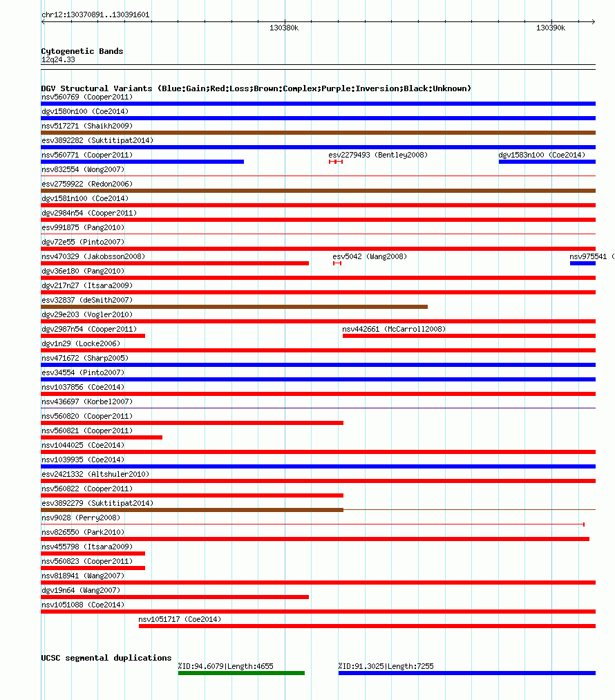Image resolution: width=615 pixels, height=700 pixels.
Task: Click the blue segmental duplication bar
Action: (x=467, y=673)
